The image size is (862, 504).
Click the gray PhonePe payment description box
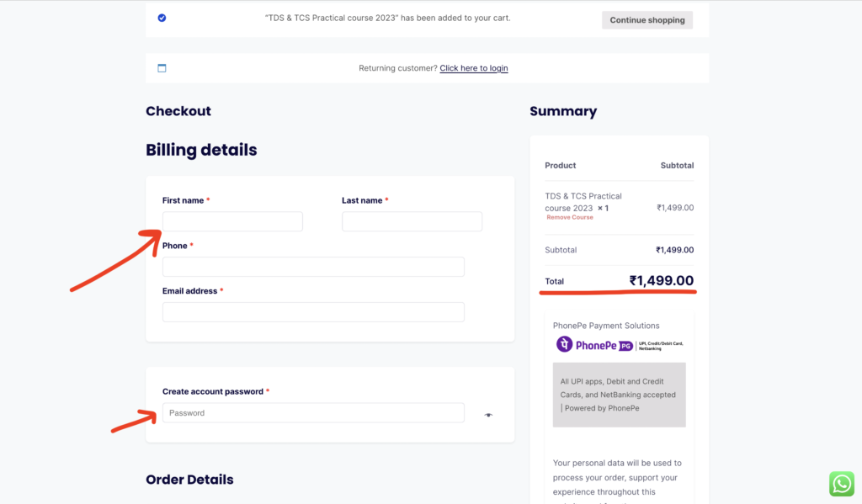pyautogui.click(x=619, y=395)
